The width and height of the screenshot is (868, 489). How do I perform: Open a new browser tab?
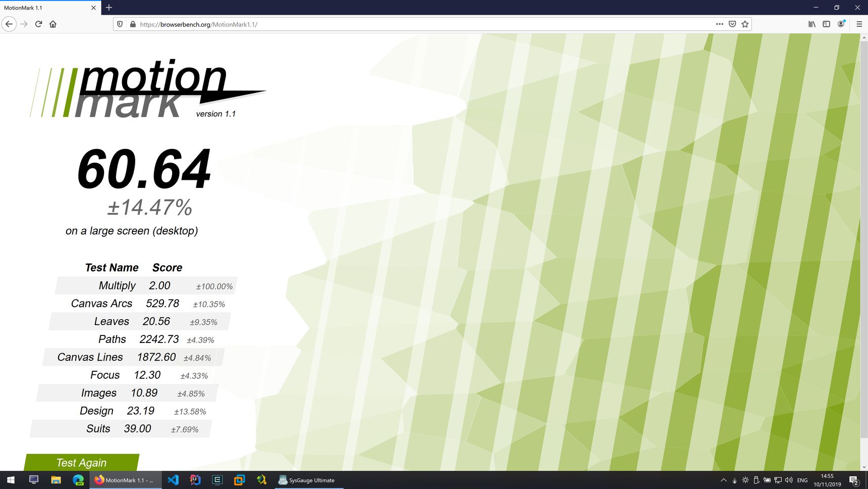[x=109, y=8]
